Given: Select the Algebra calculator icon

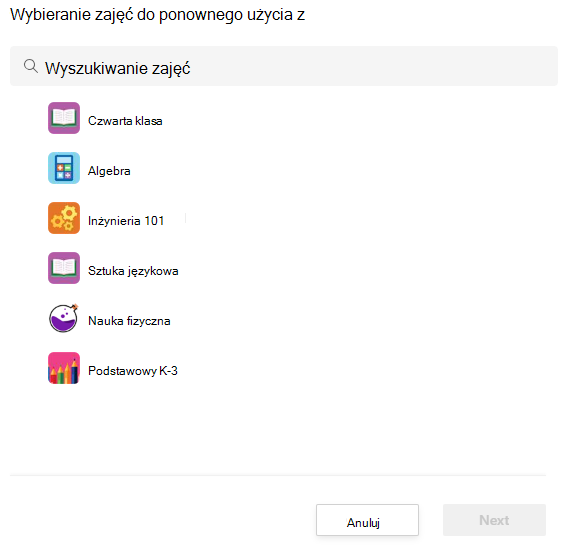Looking at the screenshot, I should coord(64,168).
